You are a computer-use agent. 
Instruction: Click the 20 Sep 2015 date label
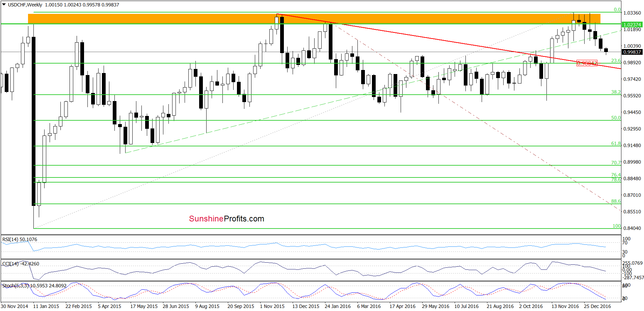241,306
